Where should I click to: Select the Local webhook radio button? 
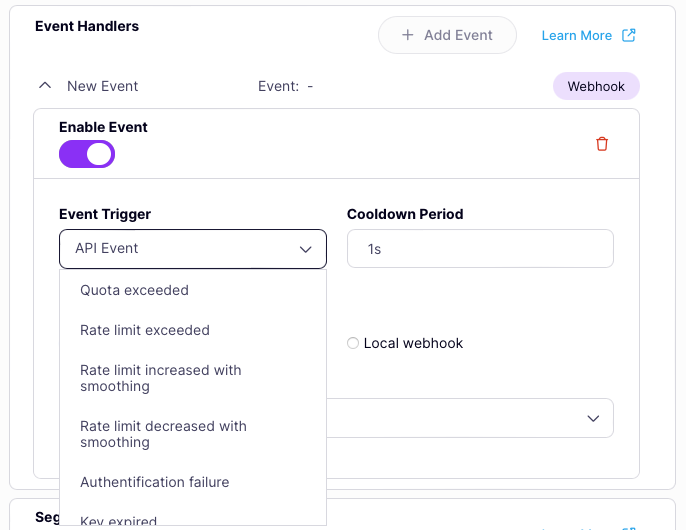(x=353, y=343)
